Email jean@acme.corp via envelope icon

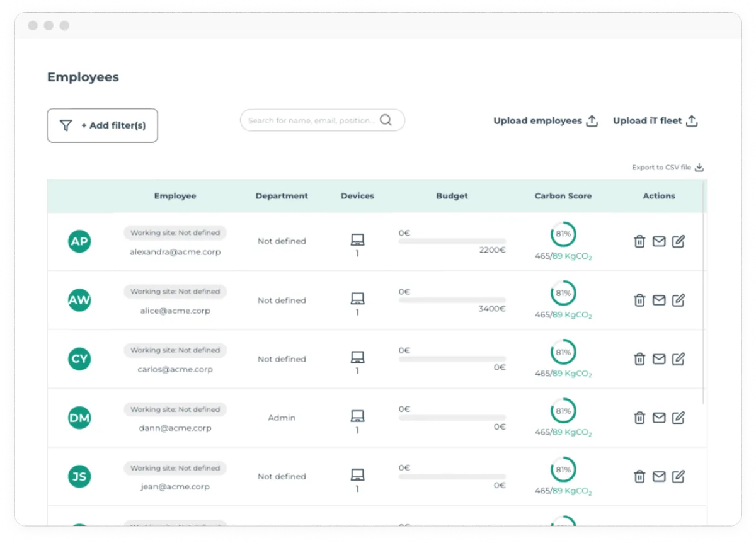pos(659,477)
